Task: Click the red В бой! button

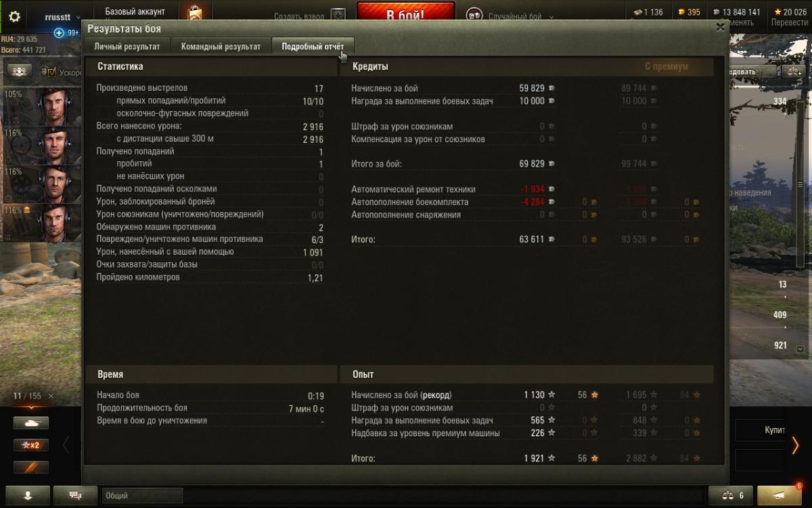Action: tap(406, 14)
